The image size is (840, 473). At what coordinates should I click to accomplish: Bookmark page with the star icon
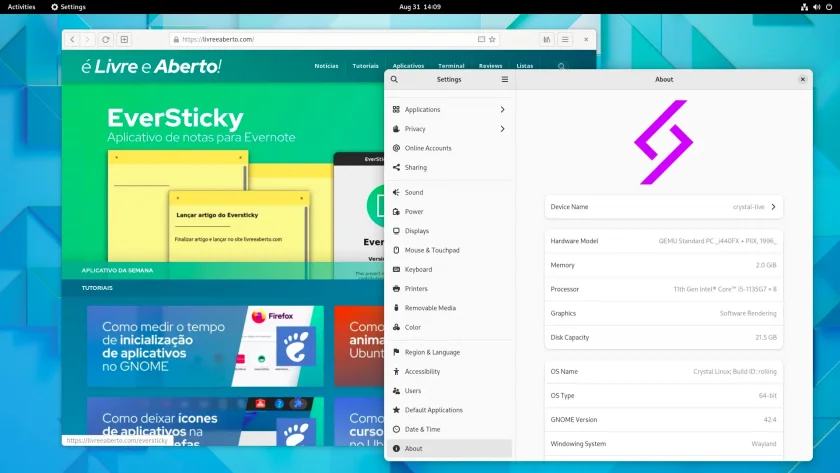point(492,39)
